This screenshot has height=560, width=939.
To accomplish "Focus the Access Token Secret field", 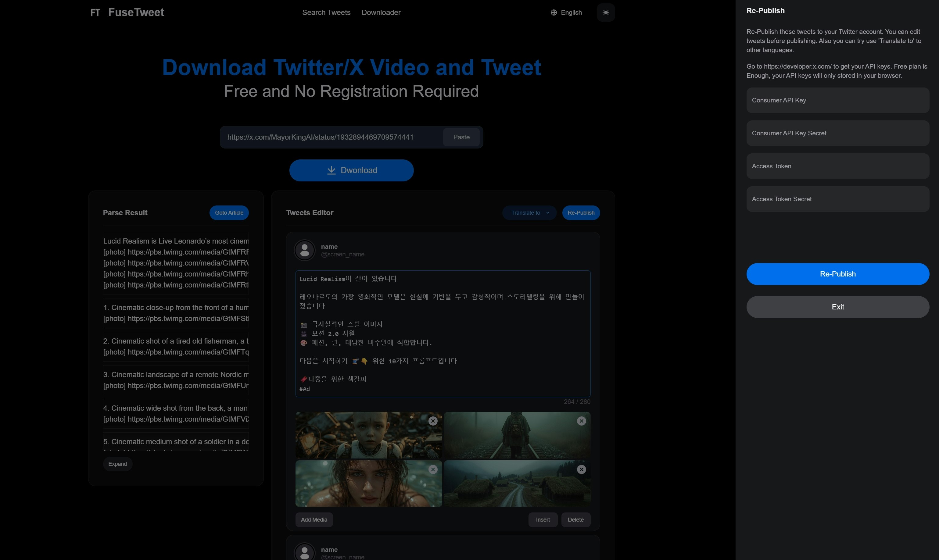I will (x=837, y=199).
